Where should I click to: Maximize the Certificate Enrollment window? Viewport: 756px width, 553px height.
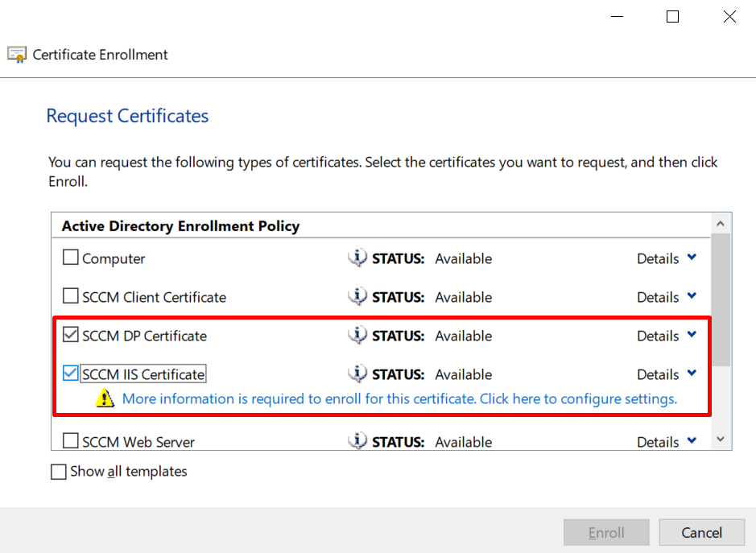[x=672, y=17]
